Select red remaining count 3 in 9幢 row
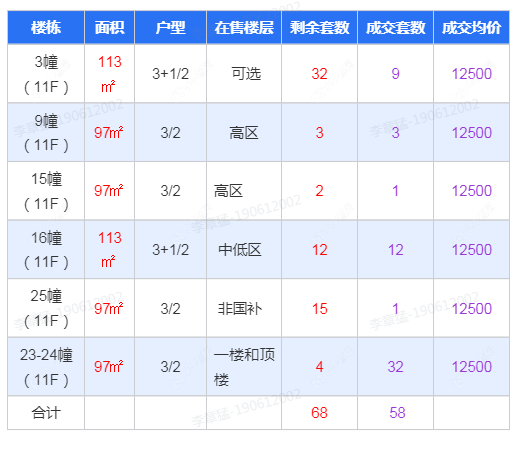Image resolution: width=522 pixels, height=449 pixels. tap(319, 133)
